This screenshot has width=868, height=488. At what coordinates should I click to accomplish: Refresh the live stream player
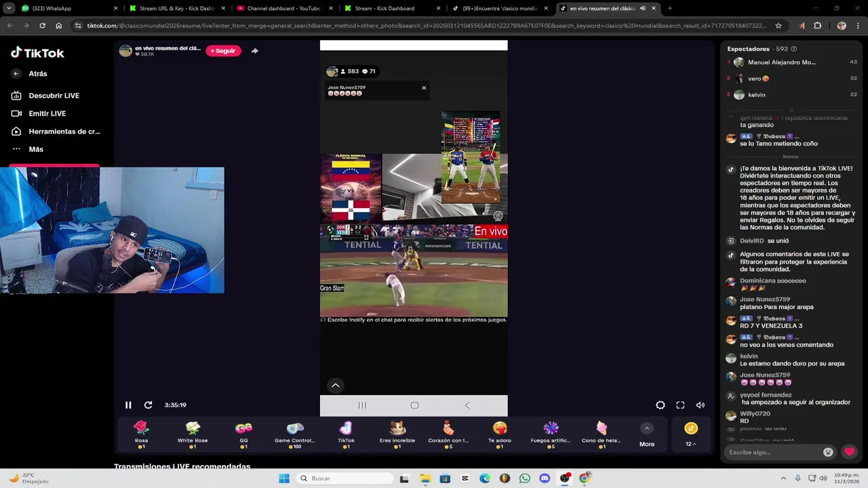(148, 405)
